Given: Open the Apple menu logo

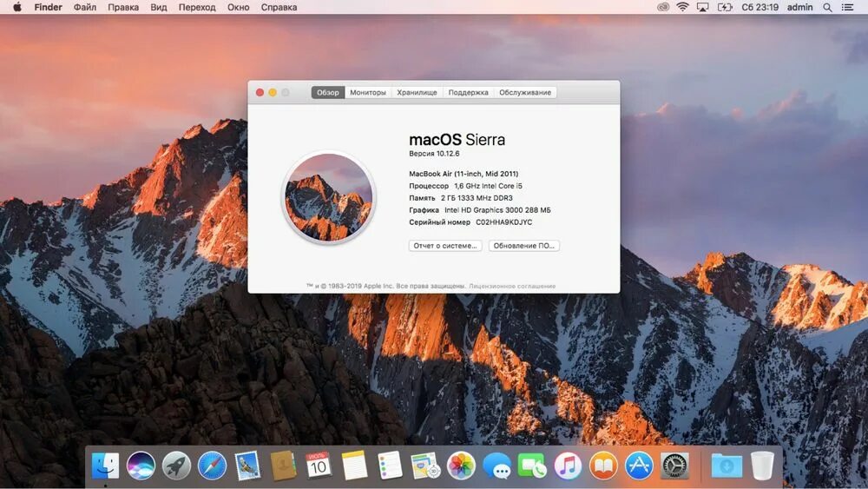Looking at the screenshot, I should (x=17, y=7).
